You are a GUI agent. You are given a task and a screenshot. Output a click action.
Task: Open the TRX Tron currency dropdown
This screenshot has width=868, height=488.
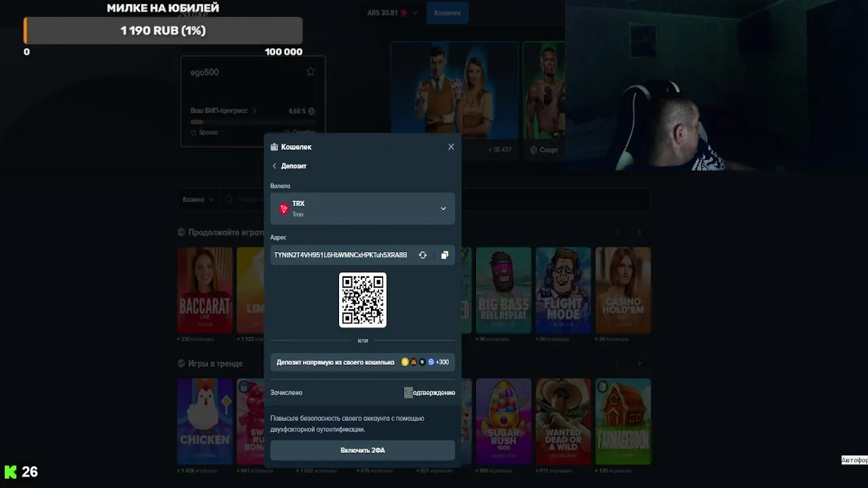click(x=363, y=209)
